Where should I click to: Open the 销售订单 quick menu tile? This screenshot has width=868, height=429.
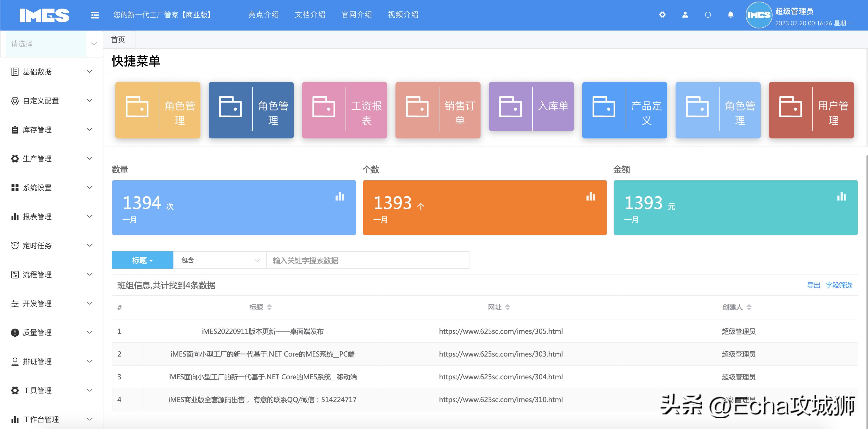(438, 110)
